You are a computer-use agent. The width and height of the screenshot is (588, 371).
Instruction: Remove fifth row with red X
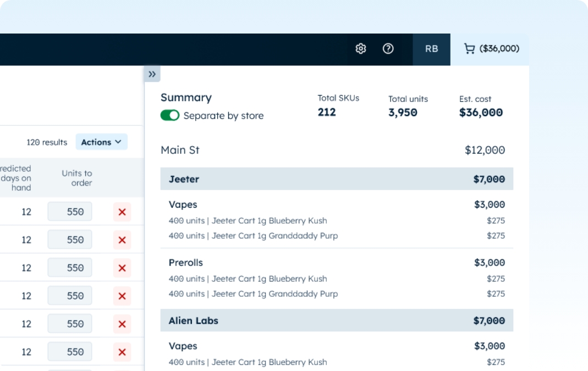tap(122, 324)
